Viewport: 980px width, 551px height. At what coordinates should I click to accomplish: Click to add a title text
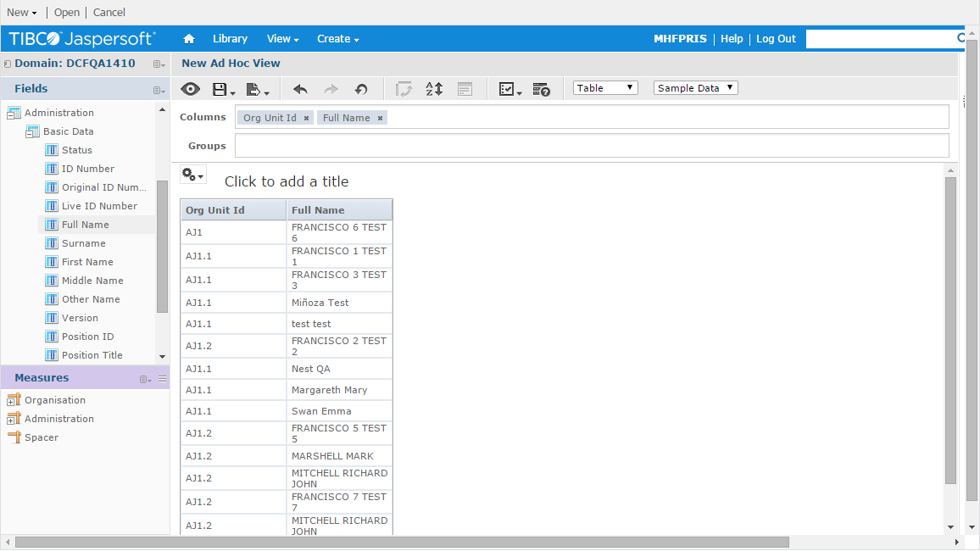287,181
